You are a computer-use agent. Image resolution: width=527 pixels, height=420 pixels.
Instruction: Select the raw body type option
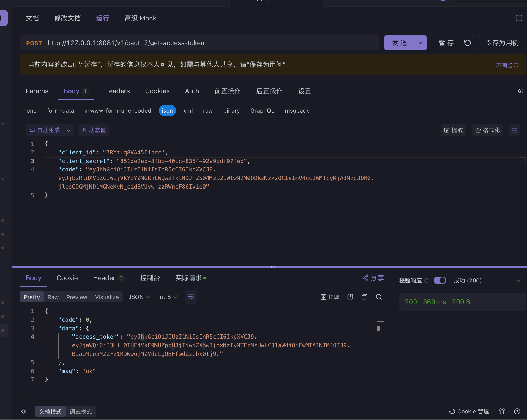coord(208,110)
